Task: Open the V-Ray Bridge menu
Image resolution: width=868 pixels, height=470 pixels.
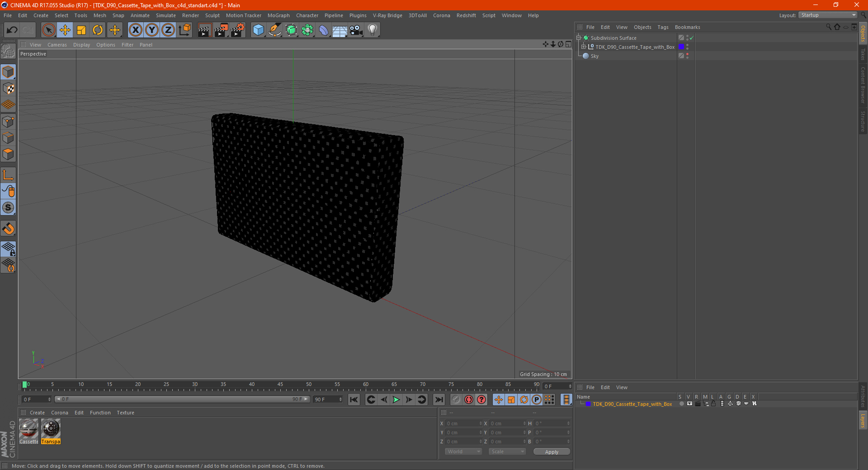Action: pos(387,15)
